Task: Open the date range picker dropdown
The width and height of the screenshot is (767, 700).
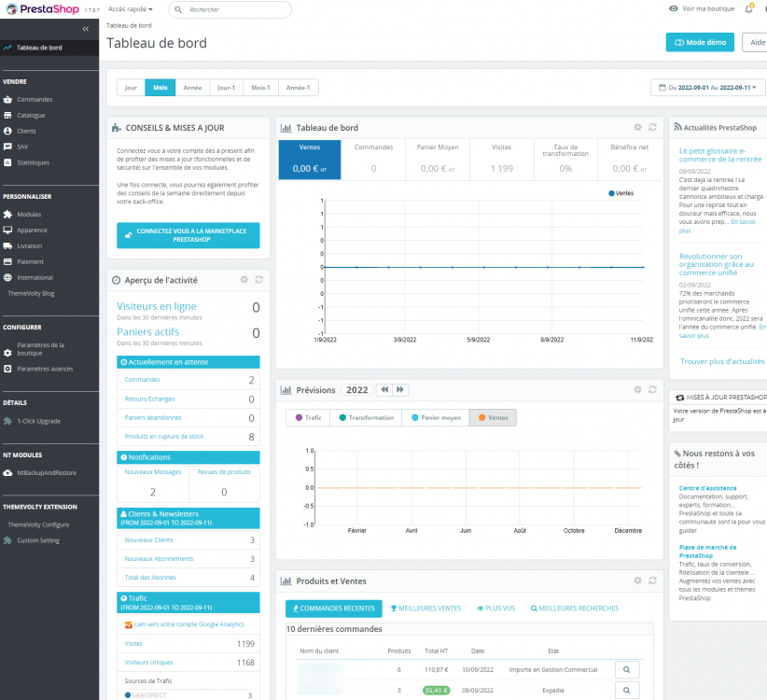Action: [x=707, y=88]
